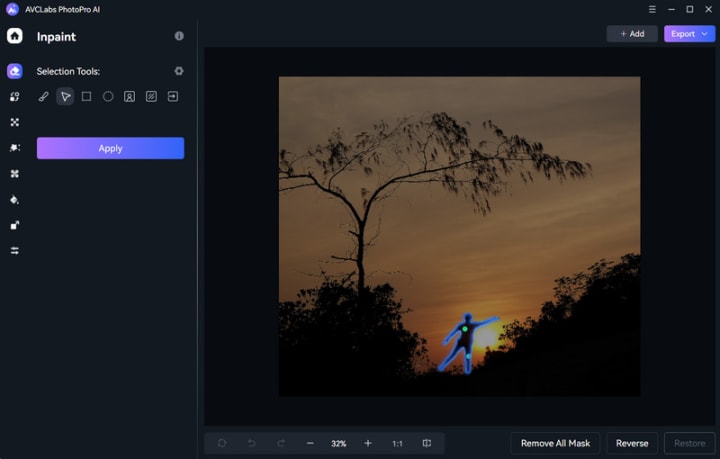The height and width of the screenshot is (459, 720).
Task: Set zoom to 1:1 actual size
Action: pyautogui.click(x=397, y=443)
